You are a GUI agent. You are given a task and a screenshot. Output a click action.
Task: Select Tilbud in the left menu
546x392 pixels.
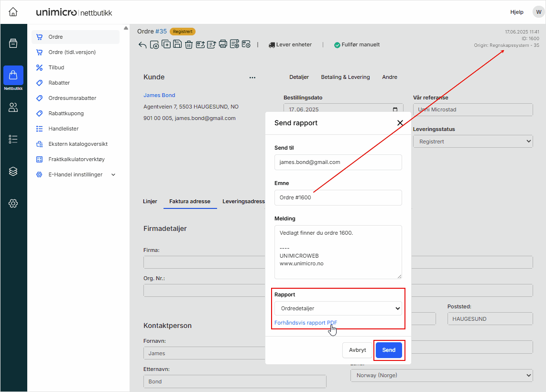point(56,67)
